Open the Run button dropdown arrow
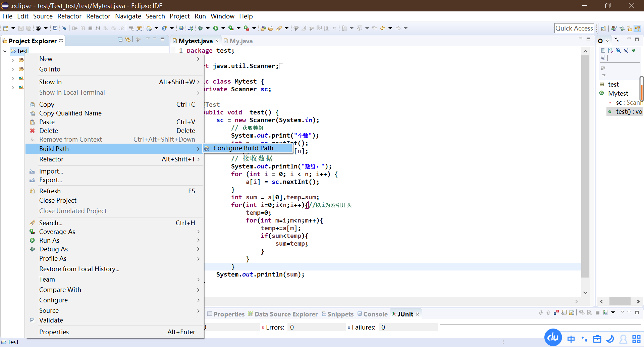 click(x=223, y=28)
